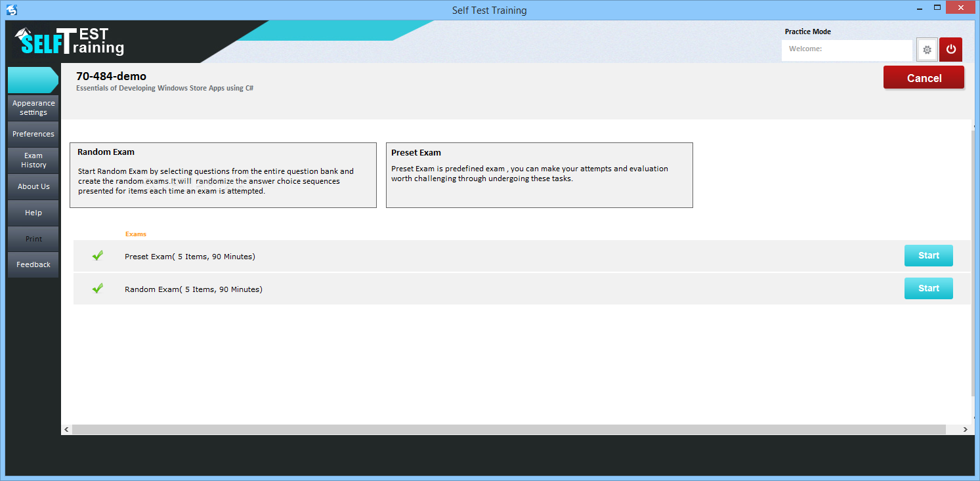Open the About Us page

click(x=33, y=186)
